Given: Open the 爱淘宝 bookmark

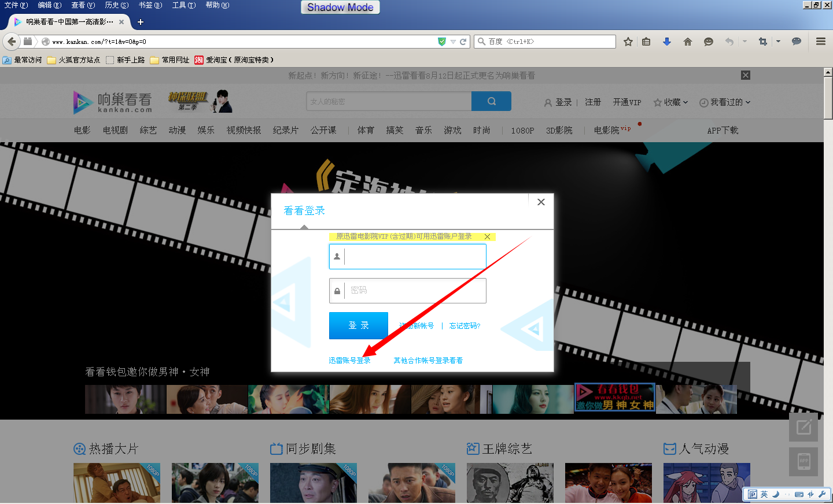Looking at the screenshot, I should (234, 60).
